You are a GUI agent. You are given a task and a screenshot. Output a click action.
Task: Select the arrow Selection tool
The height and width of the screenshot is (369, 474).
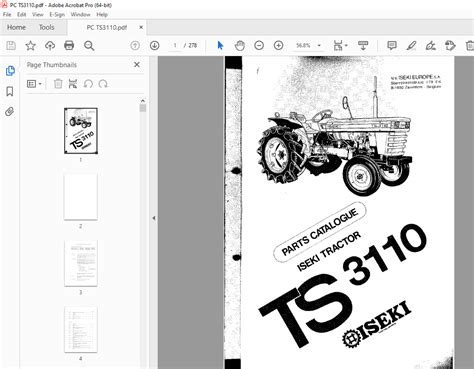(220, 45)
